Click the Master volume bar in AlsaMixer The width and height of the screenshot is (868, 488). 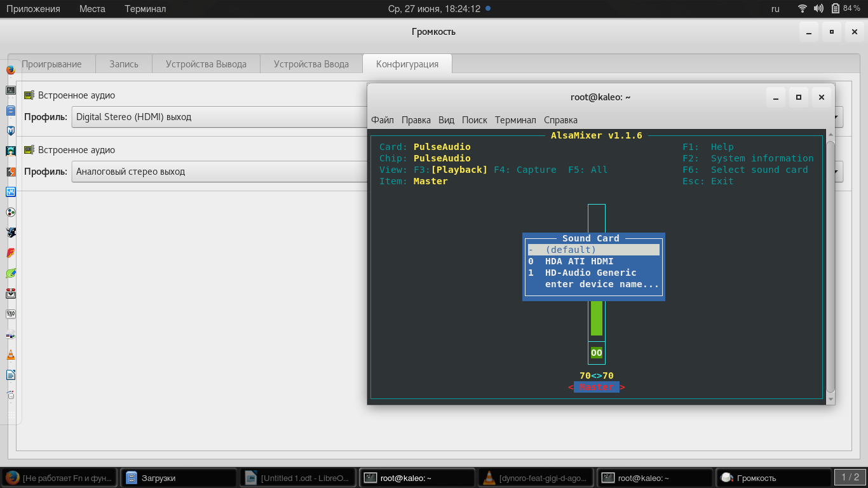click(596, 318)
